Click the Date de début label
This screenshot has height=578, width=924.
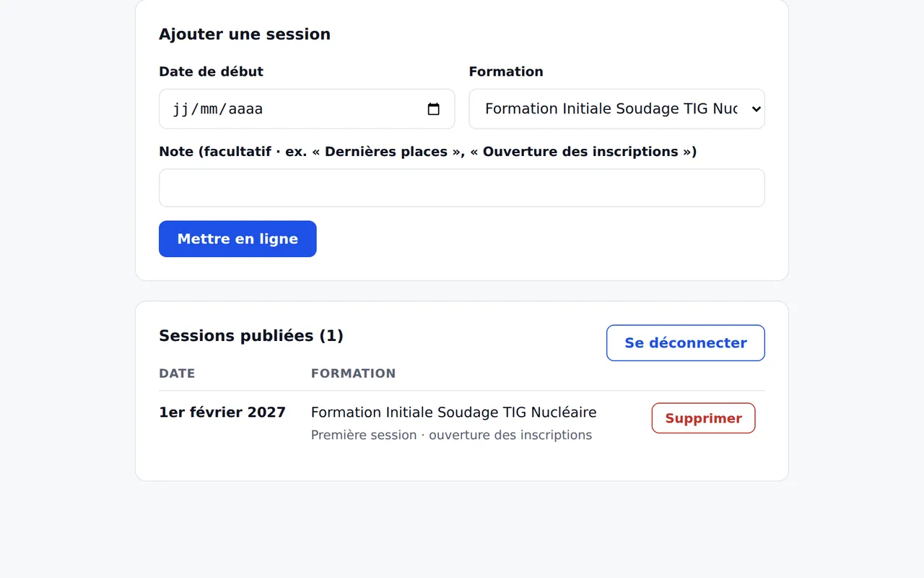pos(211,72)
